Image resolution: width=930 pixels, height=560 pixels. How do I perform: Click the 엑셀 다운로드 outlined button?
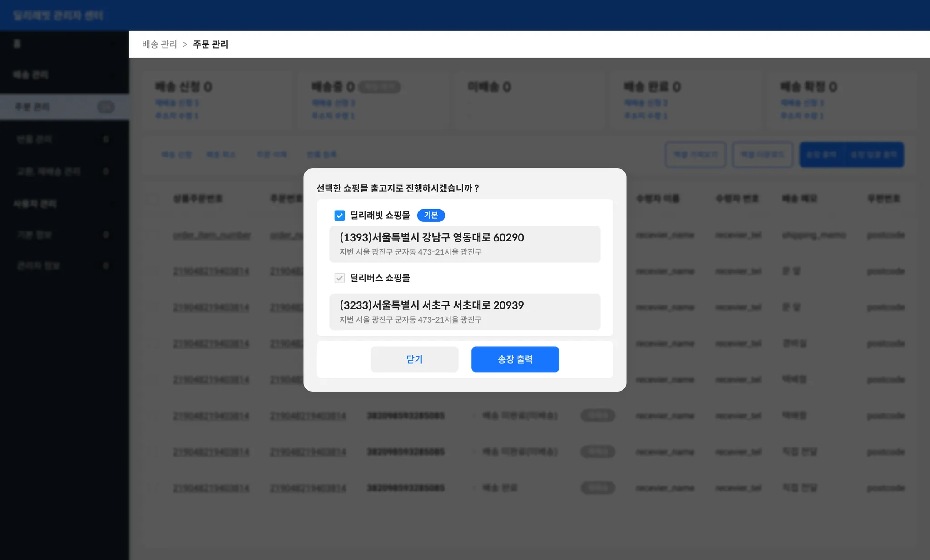click(x=762, y=155)
